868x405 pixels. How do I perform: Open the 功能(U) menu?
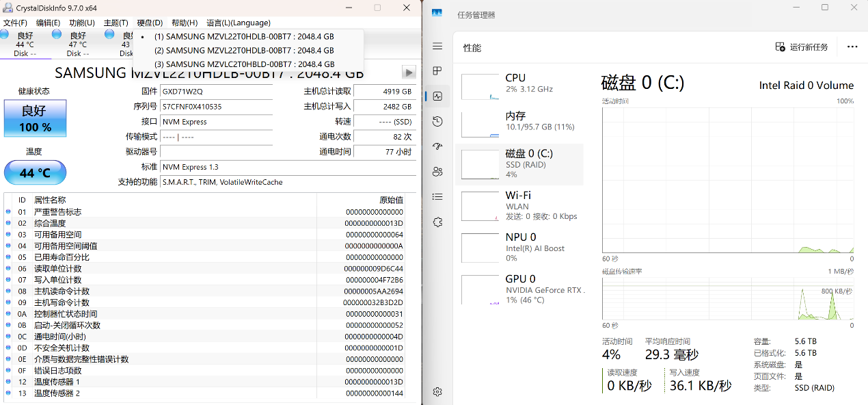pos(82,23)
